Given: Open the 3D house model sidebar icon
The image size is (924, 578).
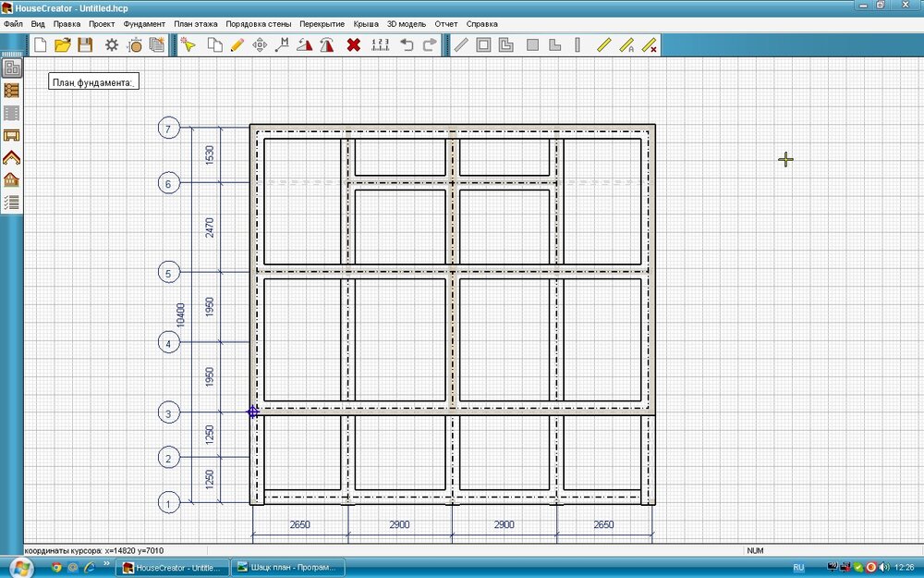Looking at the screenshot, I should (11, 180).
